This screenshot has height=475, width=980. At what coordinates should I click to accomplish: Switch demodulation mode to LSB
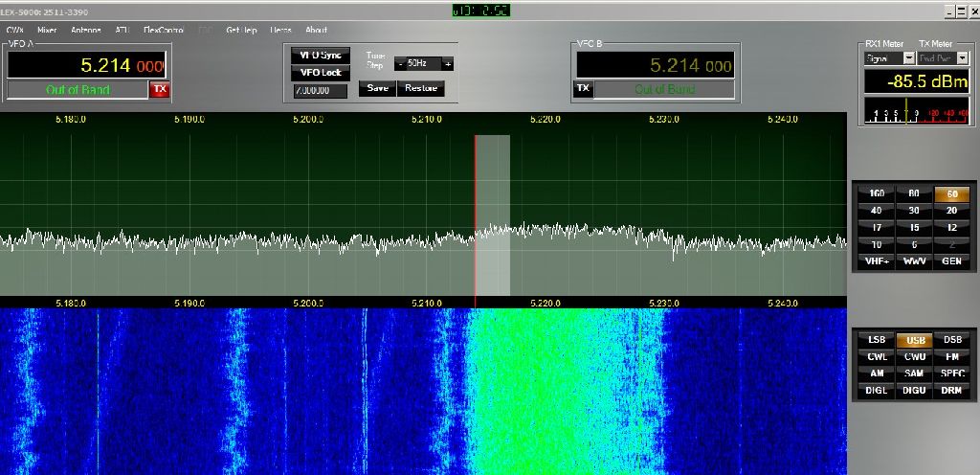pyautogui.click(x=877, y=340)
